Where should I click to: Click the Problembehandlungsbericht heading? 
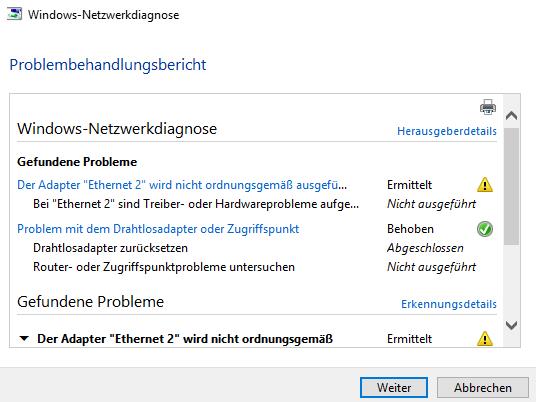(x=108, y=65)
